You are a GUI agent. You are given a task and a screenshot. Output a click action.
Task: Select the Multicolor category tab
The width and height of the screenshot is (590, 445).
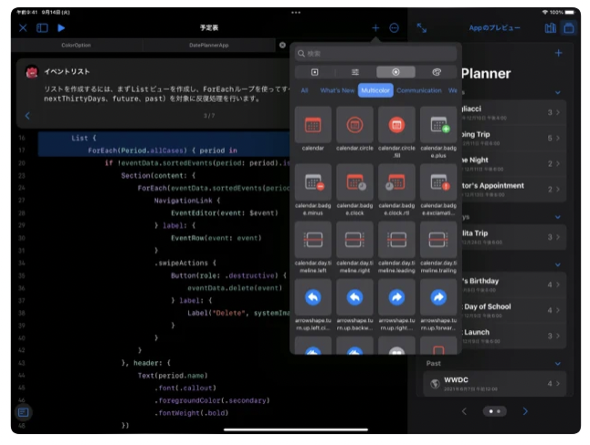[376, 90]
